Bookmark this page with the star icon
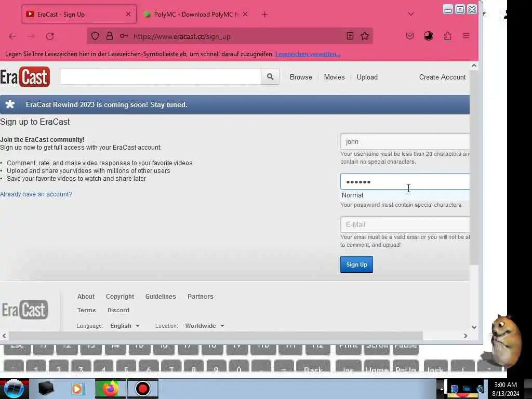532x399 pixels. [365, 36]
